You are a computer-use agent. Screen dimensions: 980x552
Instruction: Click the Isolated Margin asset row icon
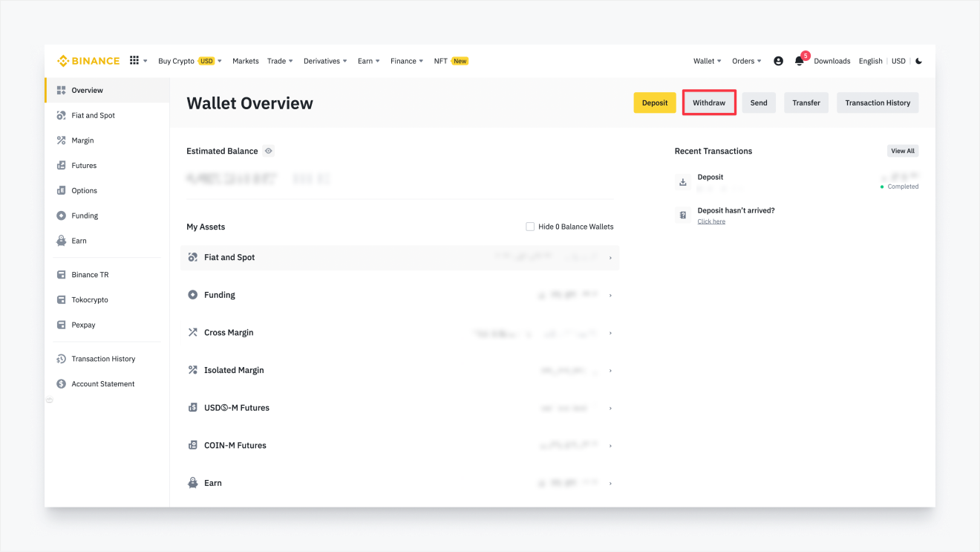tap(193, 370)
